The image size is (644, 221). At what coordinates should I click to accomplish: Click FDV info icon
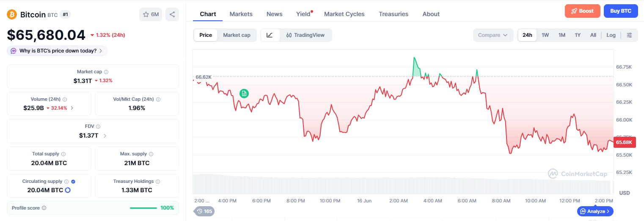point(98,127)
